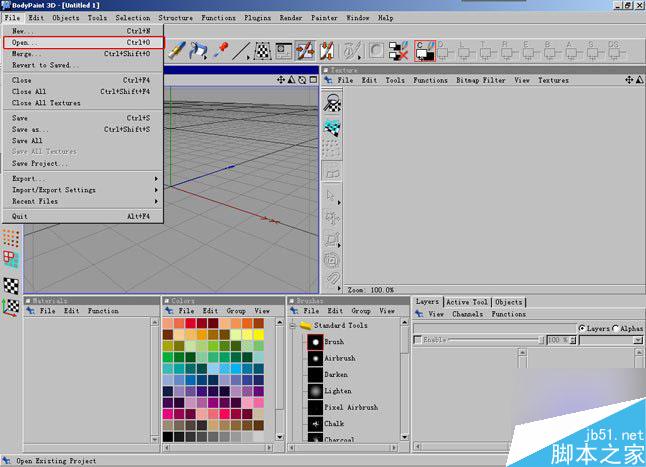Choose Open... from the File menu
Viewport: 646px width, 467px height.
(x=84, y=42)
